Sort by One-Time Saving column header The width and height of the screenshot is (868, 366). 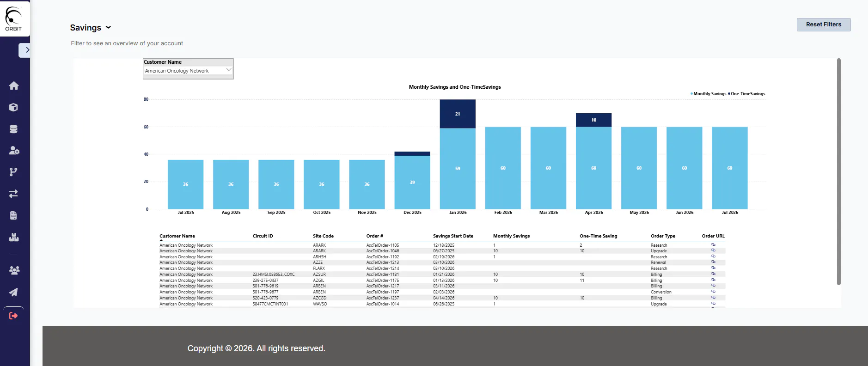(599, 236)
